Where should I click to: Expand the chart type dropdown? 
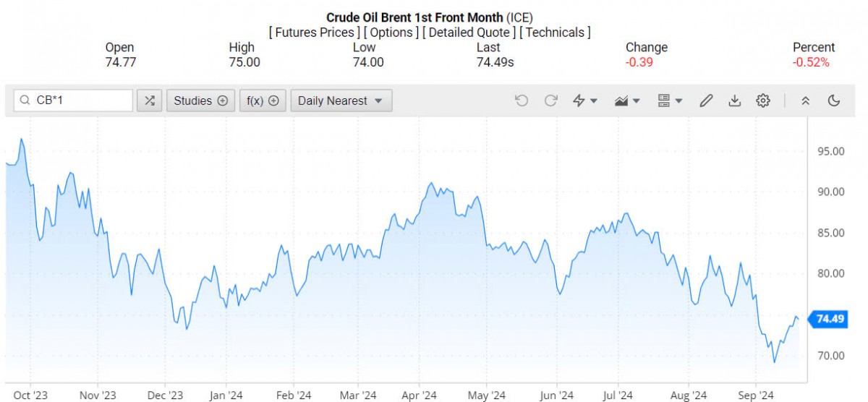point(627,100)
